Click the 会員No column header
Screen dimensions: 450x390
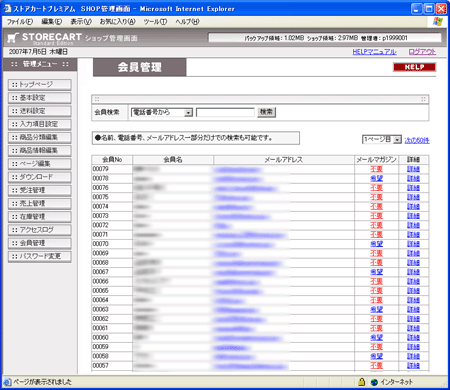pyautogui.click(x=112, y=160)
